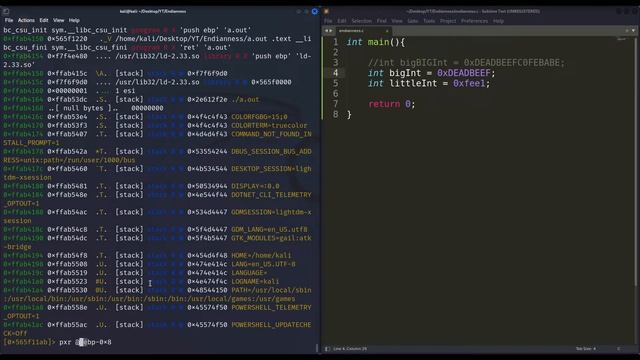640x360 pixels.
Task: Open the File menu in the terminal
Action: click(x=9, y=20)
